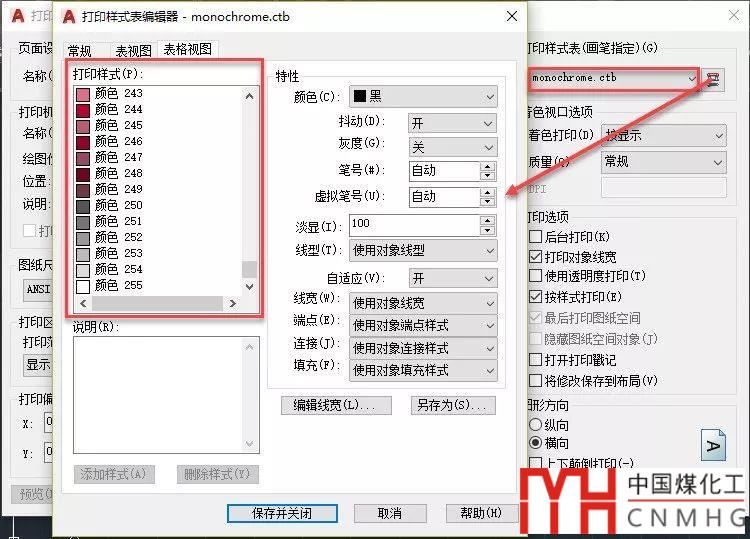Expand the 连接(J) style dropdown
Viewport: 750px width, 539px height.
423,348
